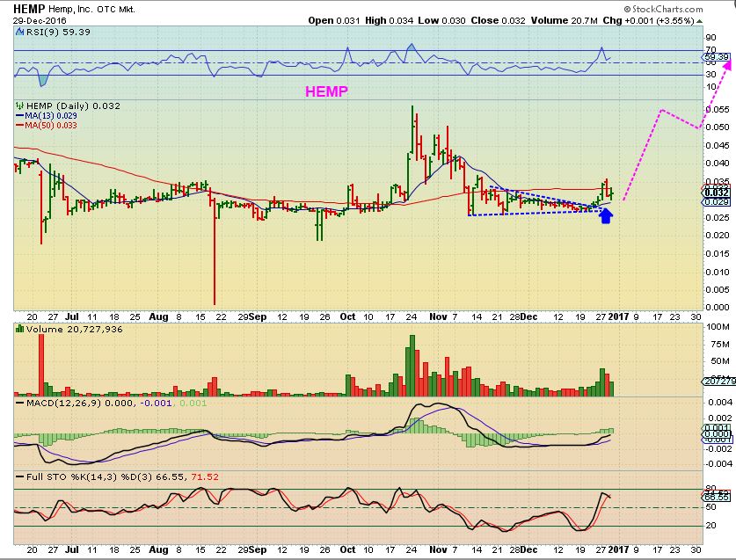Click the 0.004 MACD axis label
Screen dimensions: 736x560
(x=720, y=403)
